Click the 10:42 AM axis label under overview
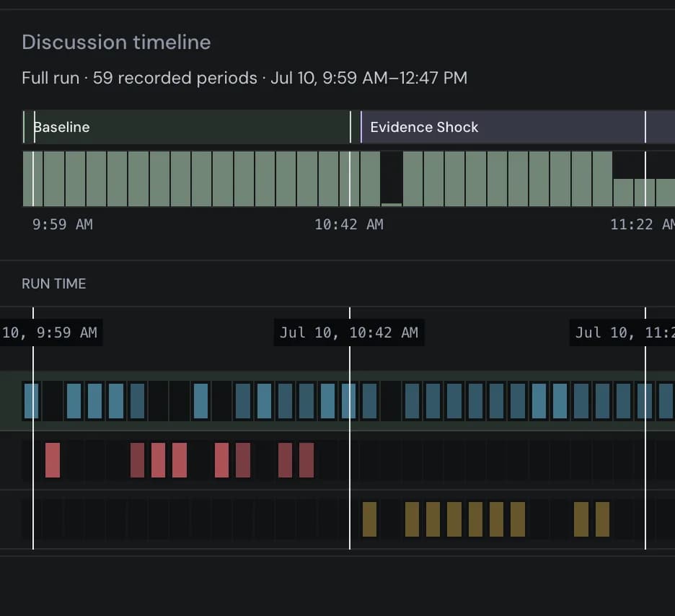 349,225
